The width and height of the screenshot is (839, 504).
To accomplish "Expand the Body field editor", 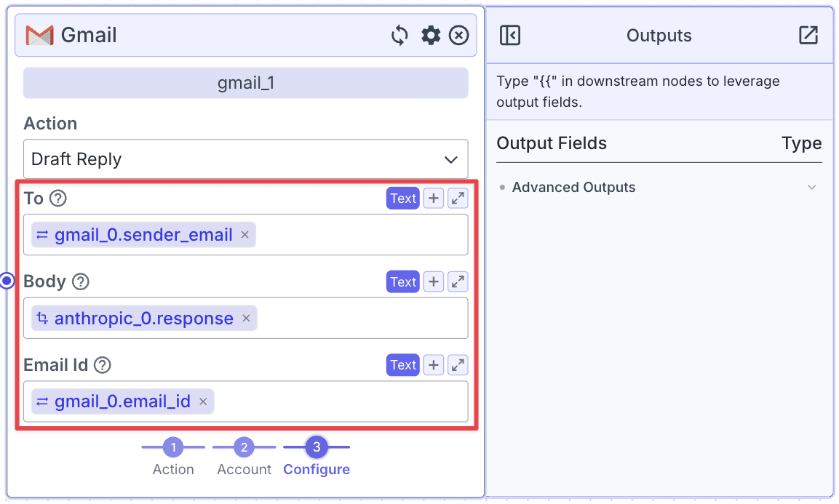I will coord(458,281).
